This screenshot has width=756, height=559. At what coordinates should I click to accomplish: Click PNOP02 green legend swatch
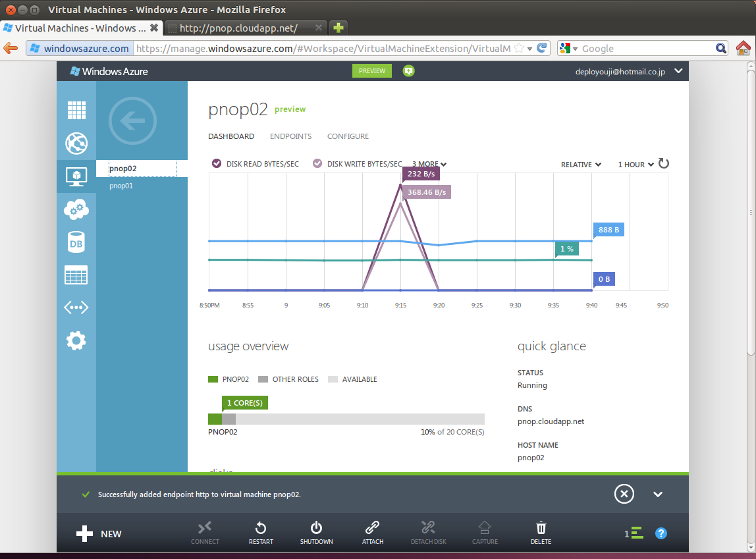click(x=213, y=379)
